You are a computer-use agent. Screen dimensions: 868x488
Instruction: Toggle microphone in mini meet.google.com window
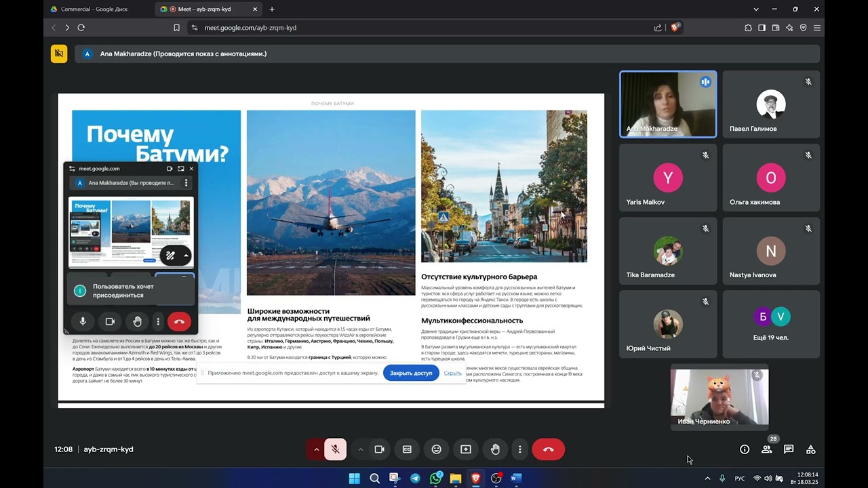[x=83, y=321]
